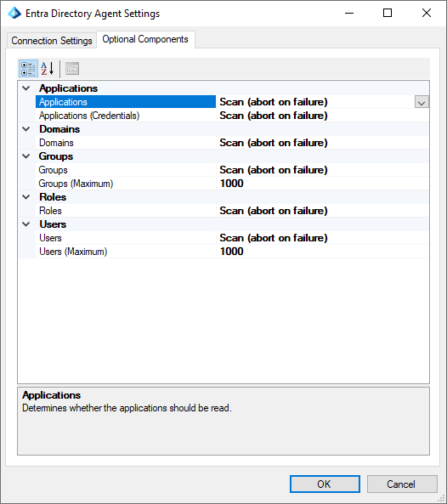Collapse the Groups category
447x504 pixels.
tap(26, 156)
